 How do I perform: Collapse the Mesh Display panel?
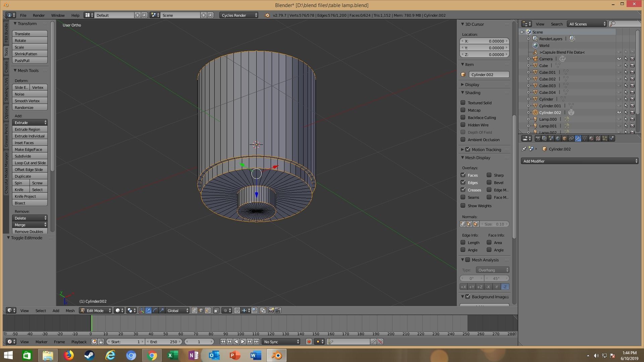(477, 158)
